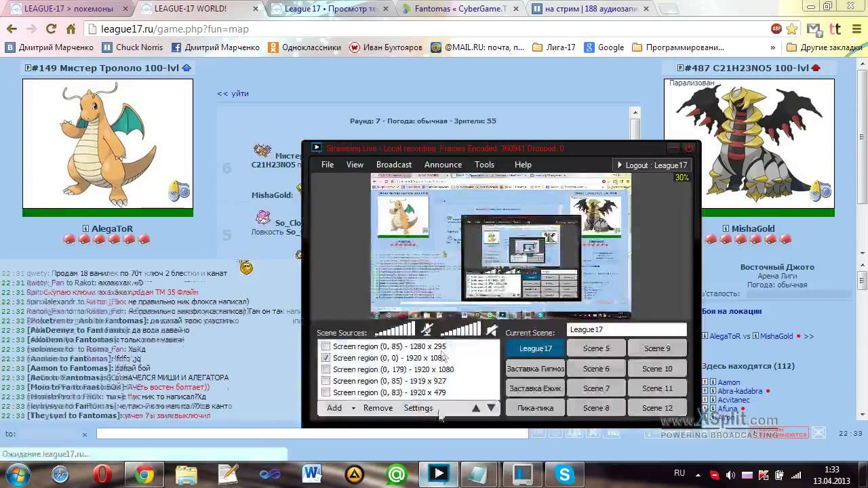Expand the hidden bookmarks chevron

pos(773,47)
